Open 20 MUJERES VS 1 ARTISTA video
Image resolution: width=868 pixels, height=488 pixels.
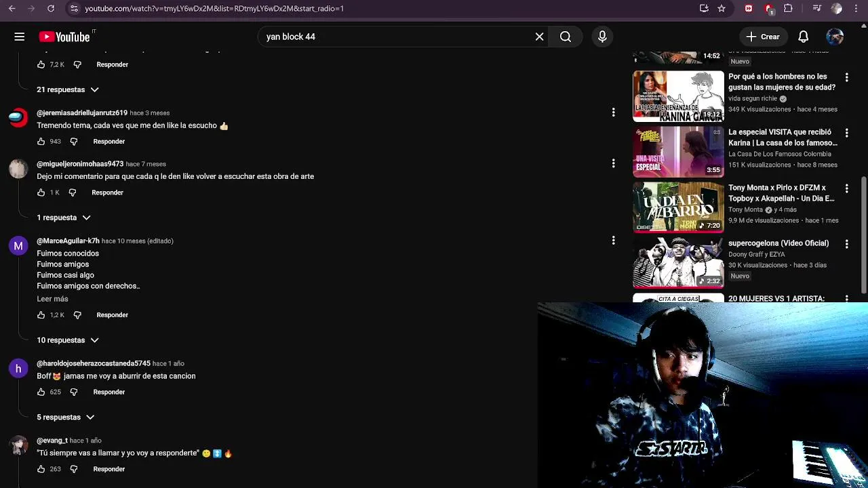coord(776,298)
